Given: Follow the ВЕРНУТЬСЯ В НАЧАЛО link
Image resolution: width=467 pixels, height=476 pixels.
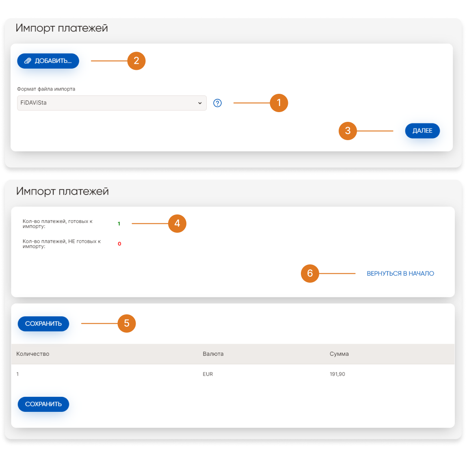Looking at the screenshot, I should [x=400, y=274].
